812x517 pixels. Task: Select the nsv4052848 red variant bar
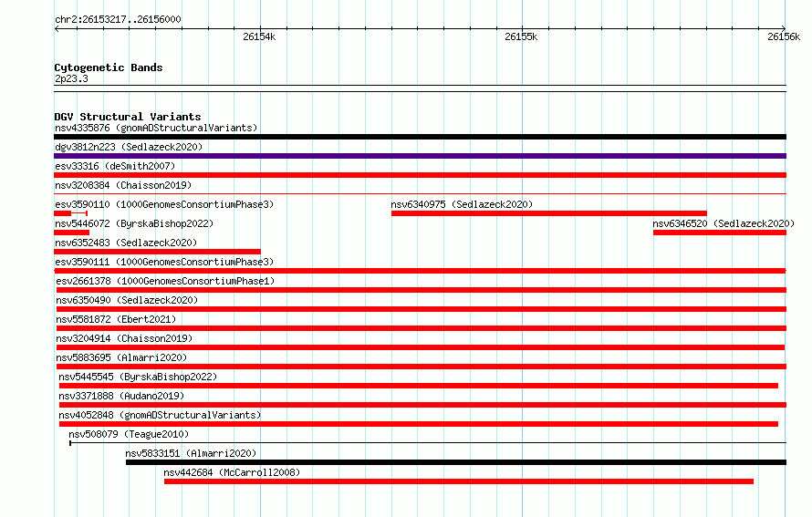419,424
